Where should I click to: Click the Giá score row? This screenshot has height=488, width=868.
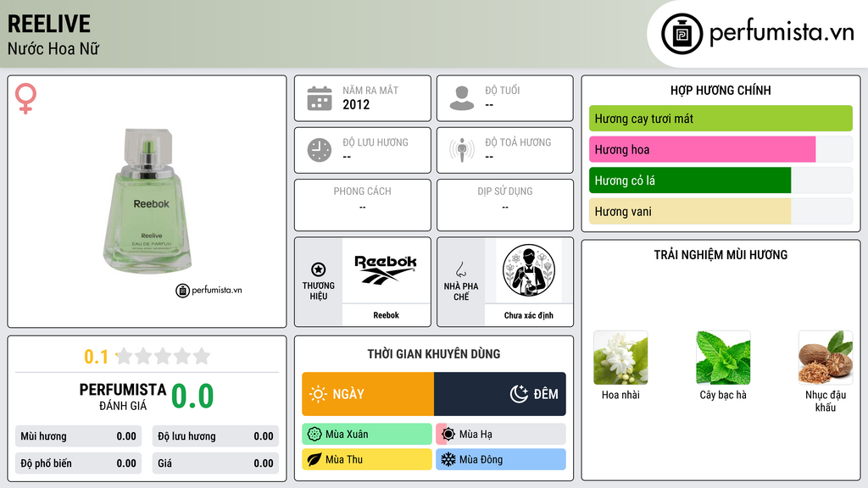click(x=215, y=463)
